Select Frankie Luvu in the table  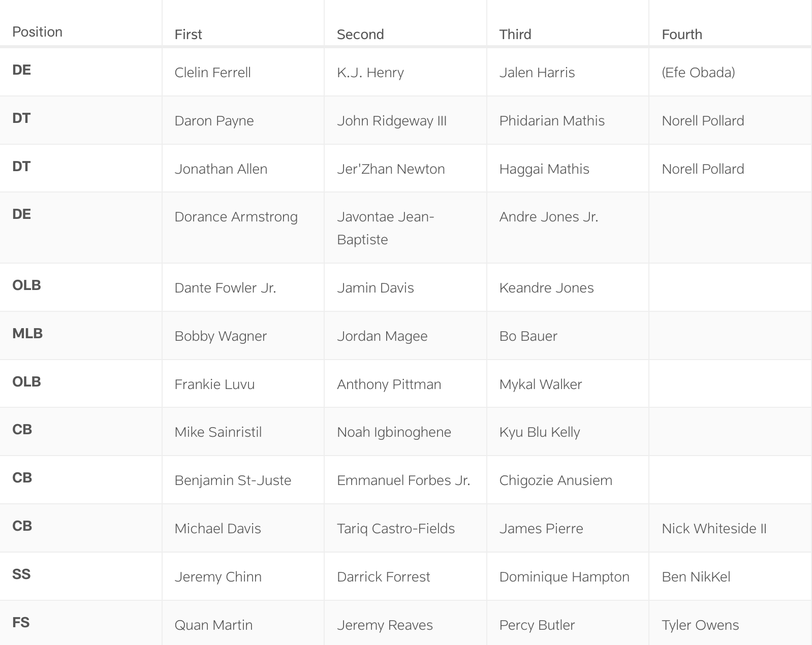coord(214,384)
